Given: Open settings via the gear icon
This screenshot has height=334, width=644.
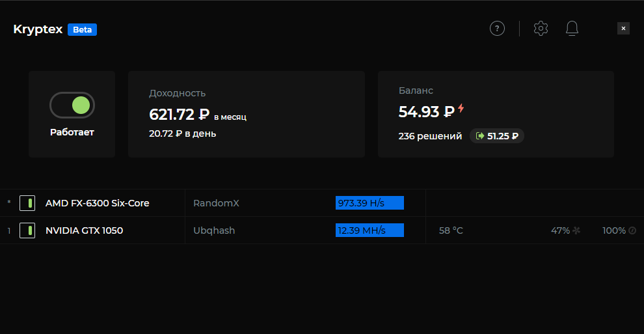Looking at the screenshot, I should click(x=541, y=29).
